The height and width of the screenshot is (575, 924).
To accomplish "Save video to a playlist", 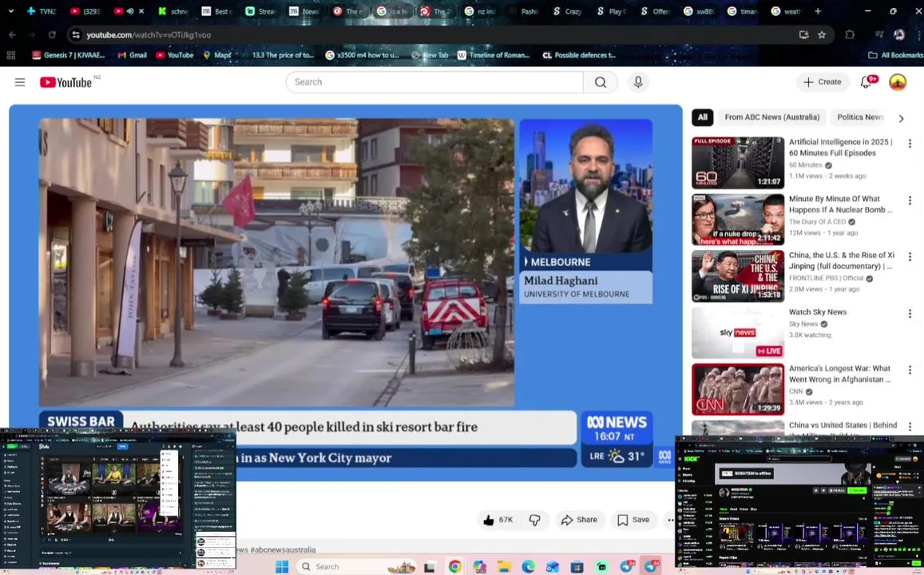I will point(633,520).
